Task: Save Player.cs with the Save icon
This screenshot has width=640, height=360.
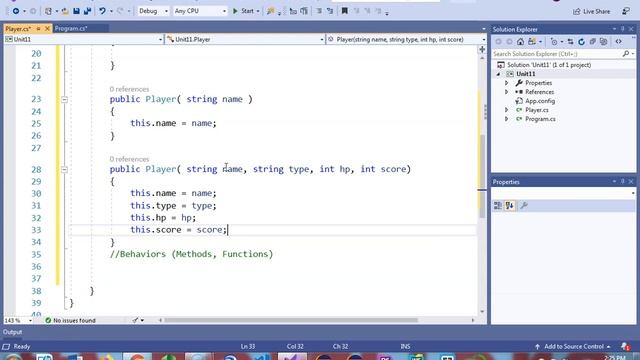Action: [x=76, y=11]
